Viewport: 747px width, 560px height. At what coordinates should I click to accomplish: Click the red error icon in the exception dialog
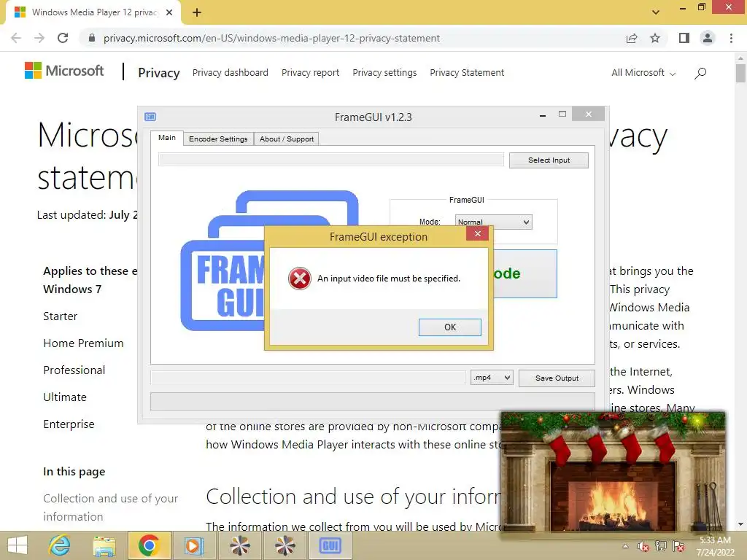[x=300, y=279]
